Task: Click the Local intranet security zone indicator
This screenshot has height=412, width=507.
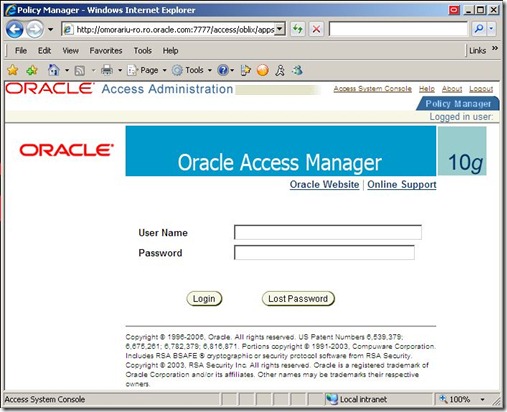Action: [357, 399]
